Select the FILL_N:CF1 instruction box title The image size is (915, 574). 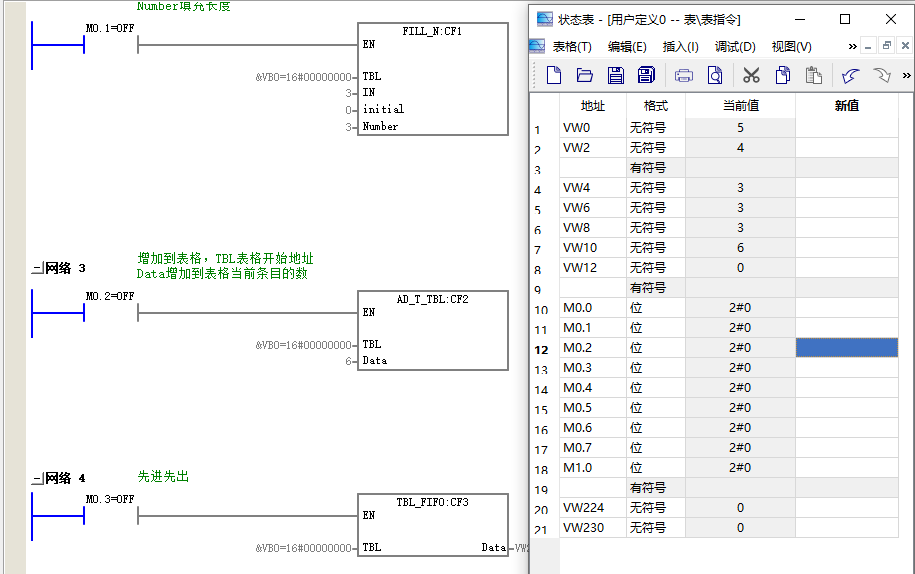(432, 32)
